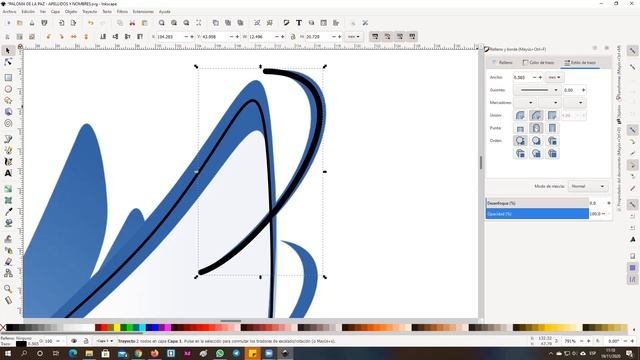Image resolution: width=640 pixels, height=360 pixels.
Task: Increase stroke Ancho with plus button
Action: tap(540, 77)
